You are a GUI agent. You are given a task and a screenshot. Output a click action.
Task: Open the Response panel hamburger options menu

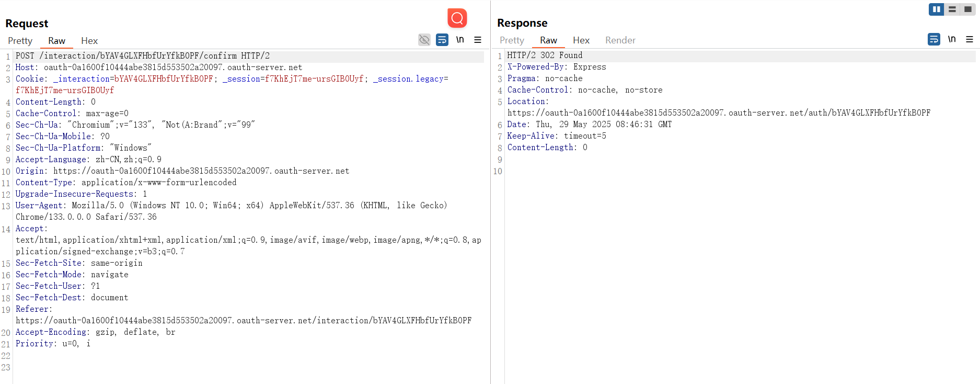pos(970,39)
